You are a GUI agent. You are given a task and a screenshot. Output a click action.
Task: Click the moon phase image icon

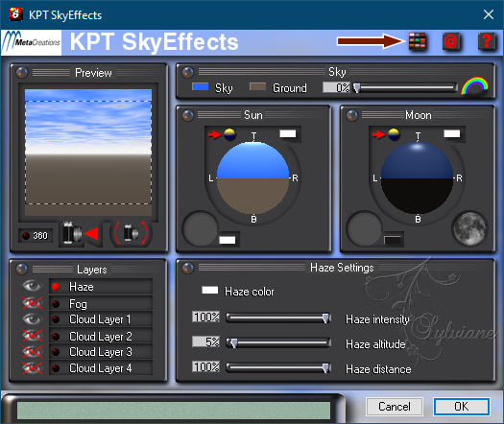[469, 228]
